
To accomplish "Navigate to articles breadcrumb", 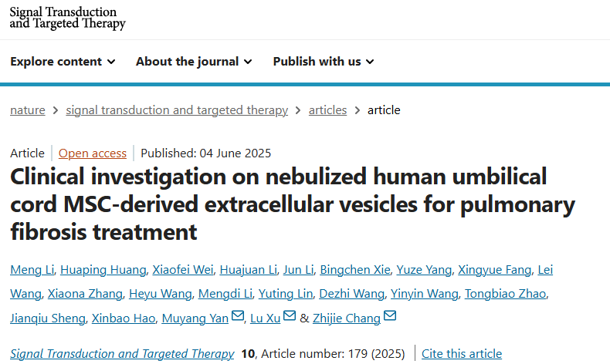I will (x=327, y=110).
